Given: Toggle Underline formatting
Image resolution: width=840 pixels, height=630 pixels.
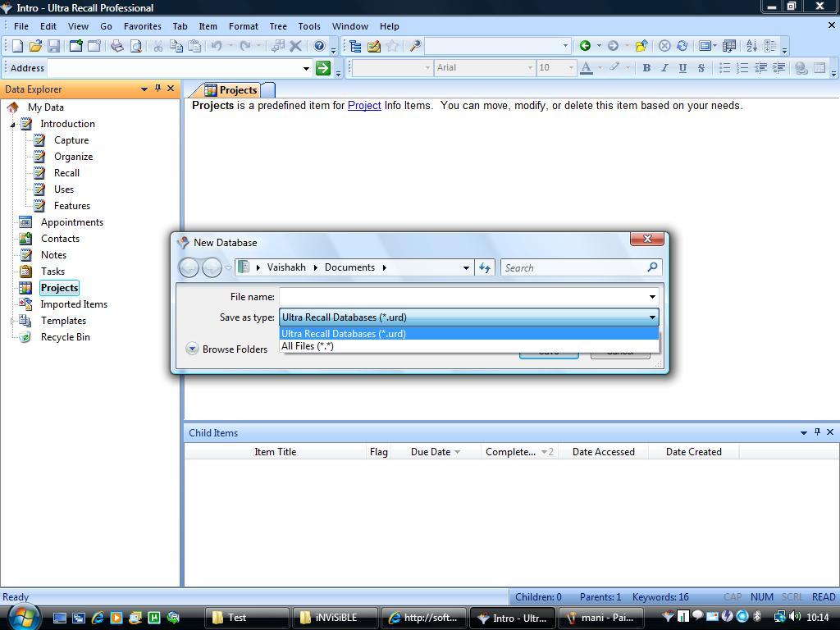Looking at the screenshot, I should pyautogui.click(x=682, y=68).
